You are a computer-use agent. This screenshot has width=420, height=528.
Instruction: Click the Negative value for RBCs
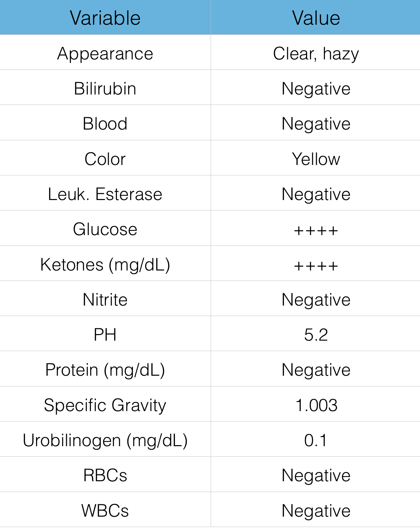coord(316,475)
